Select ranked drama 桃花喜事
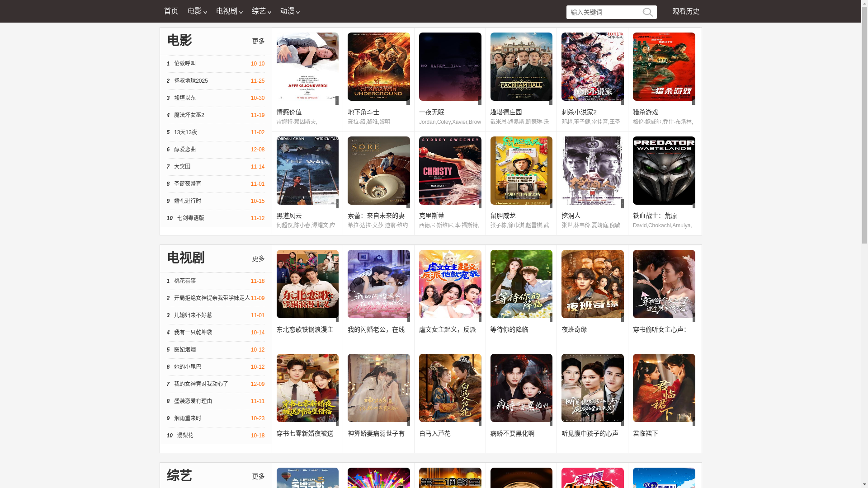868x488 pixels. pyautogui.click(x=185, y=281)
